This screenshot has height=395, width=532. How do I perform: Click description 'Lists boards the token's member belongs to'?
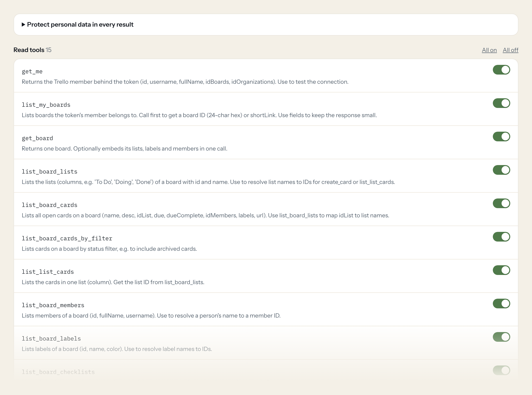click(x=199, y=115)
